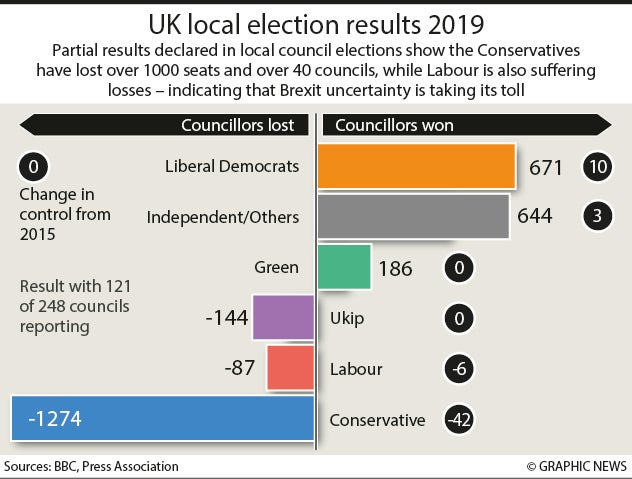The image size is (632, 479).
Task: Click the 'Sources: BBC, Press Association' text
Action: [91, 466]
